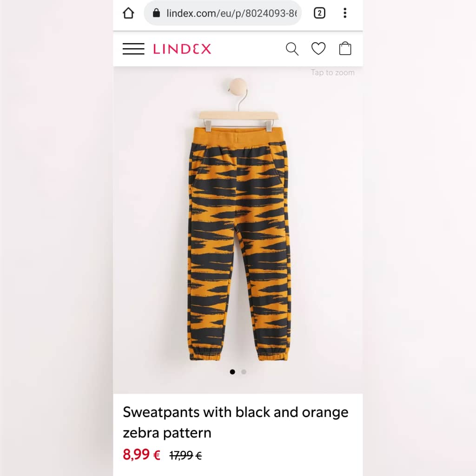Open the three-dot browser menu
Image resolution: width=476 pixels, height=476 pixels.
[345, 13]
